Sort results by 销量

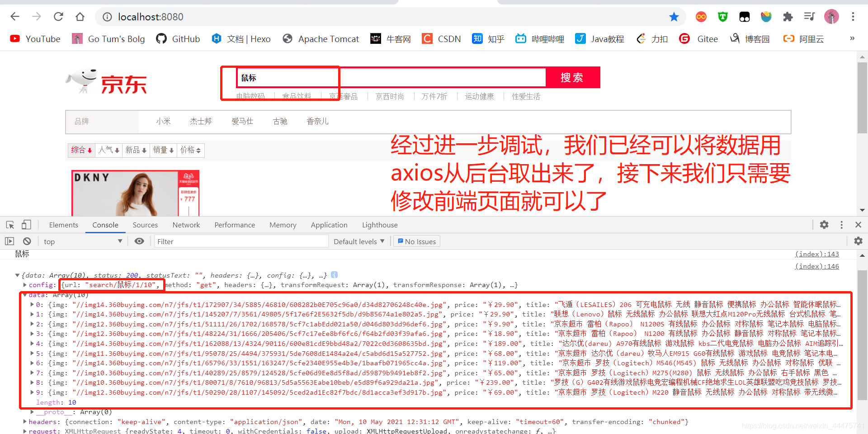(163, 150)
